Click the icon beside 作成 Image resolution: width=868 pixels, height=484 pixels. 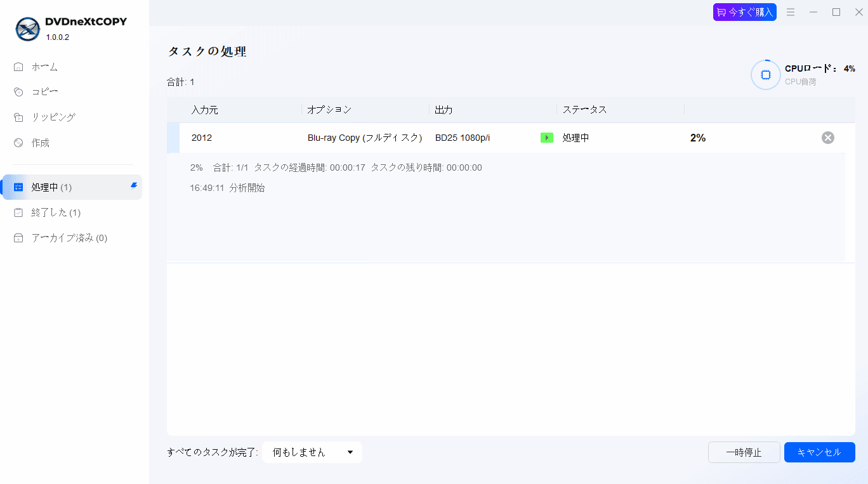(18, 143)
